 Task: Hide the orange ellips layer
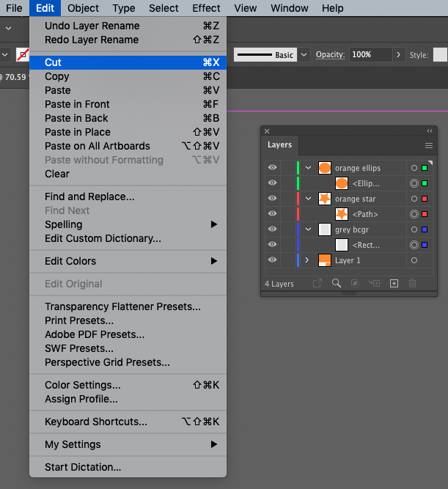(272, 168)
